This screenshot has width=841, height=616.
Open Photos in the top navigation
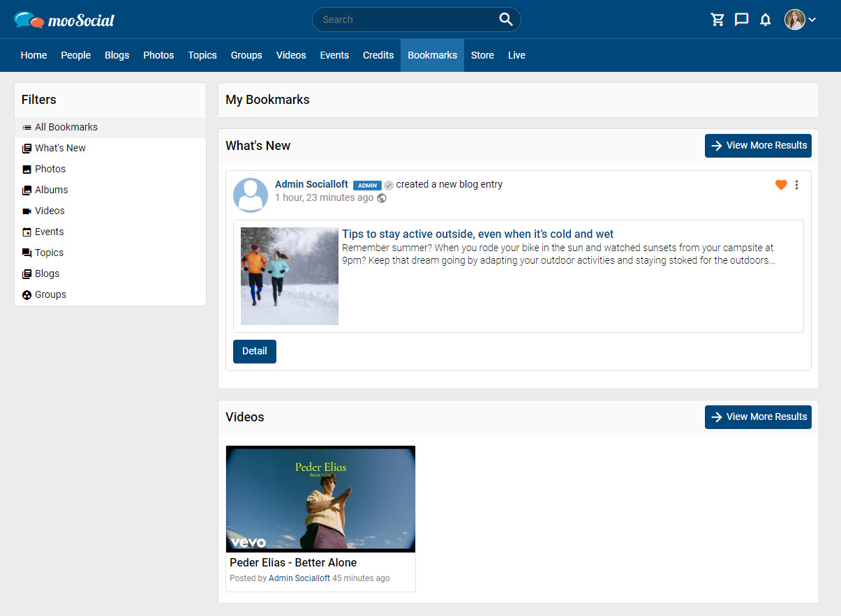(158, 55)
